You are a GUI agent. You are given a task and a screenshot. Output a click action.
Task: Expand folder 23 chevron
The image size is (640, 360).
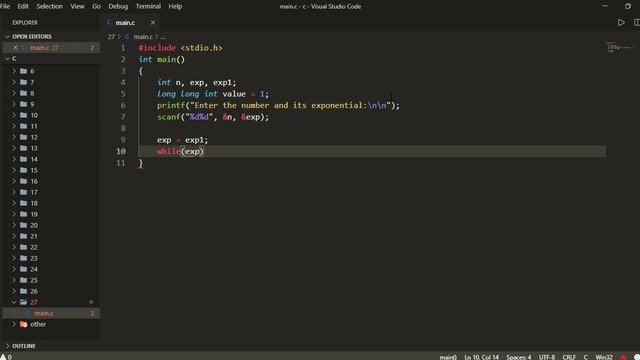pos(14,258)
